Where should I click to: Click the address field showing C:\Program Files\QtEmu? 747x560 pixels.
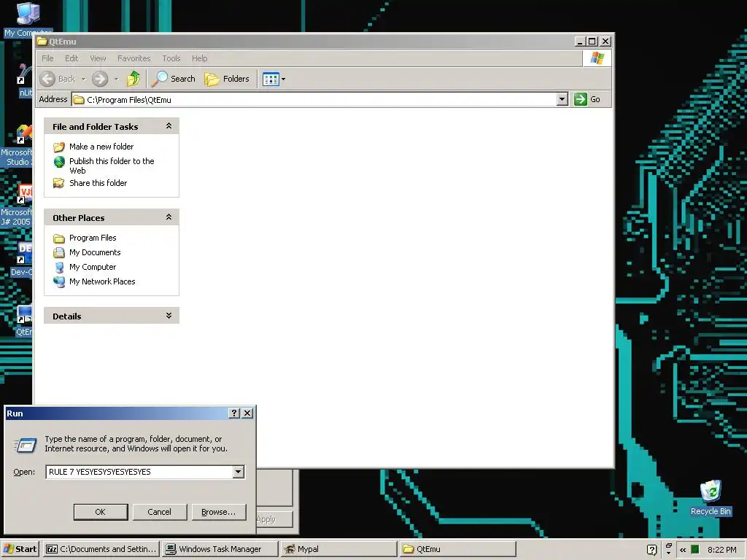[x=314, y=99]
